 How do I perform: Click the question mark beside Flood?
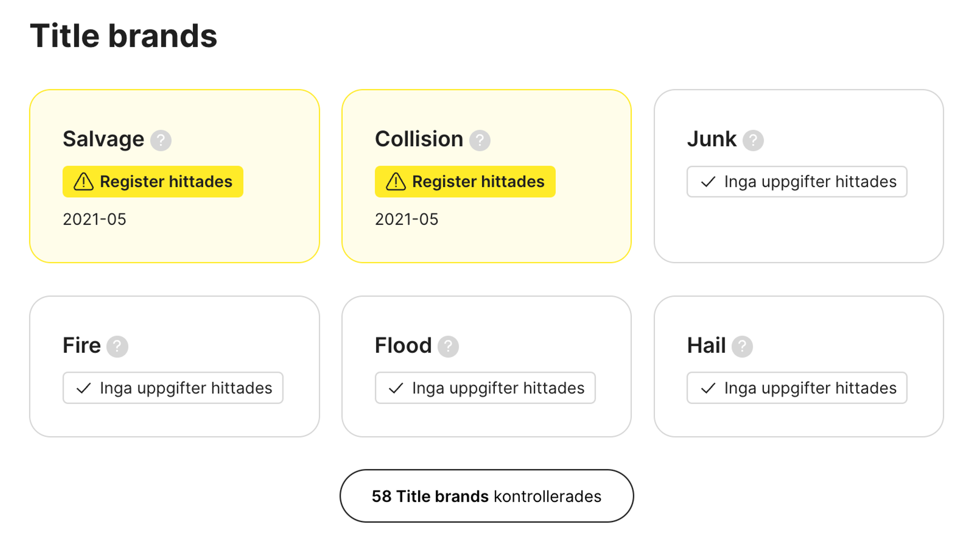point(448,346)
